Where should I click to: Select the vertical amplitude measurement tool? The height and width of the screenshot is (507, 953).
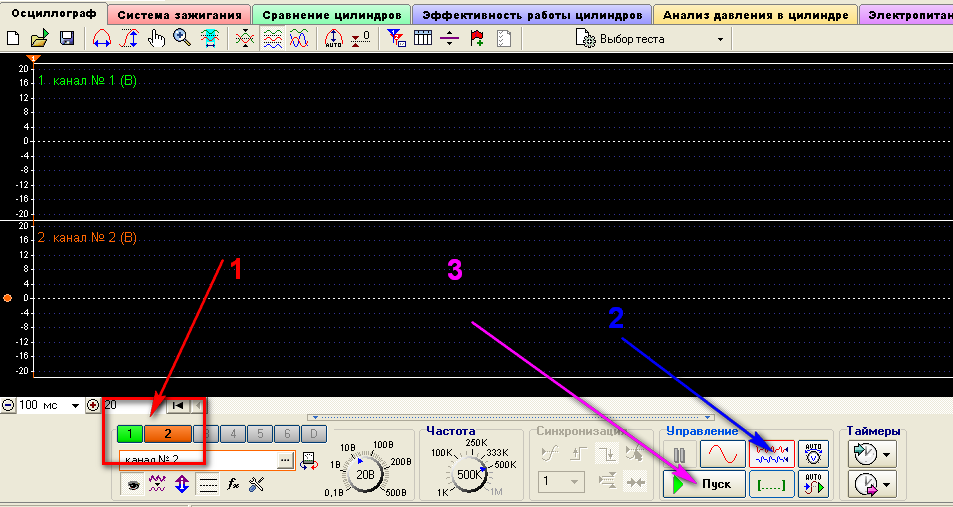click(x=129, y=40)
